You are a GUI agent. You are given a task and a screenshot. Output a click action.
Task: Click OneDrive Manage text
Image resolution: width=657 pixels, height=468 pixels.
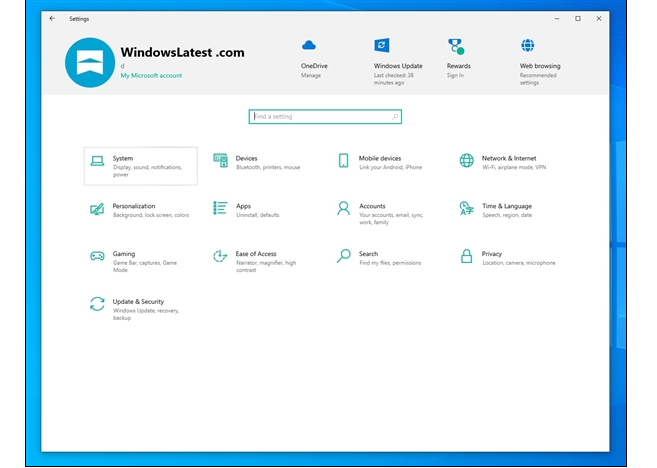pos(311,75)
